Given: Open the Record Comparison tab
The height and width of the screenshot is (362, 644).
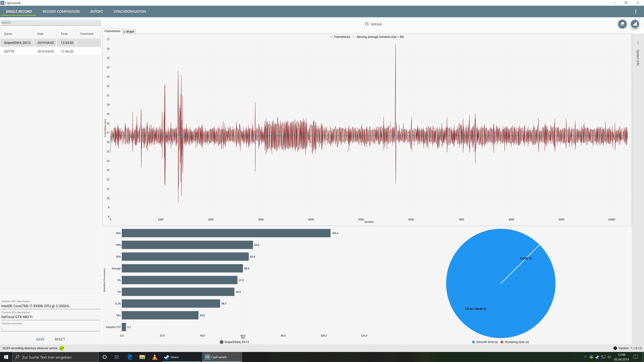Looking at the screenshot, I should click(61, 12).
